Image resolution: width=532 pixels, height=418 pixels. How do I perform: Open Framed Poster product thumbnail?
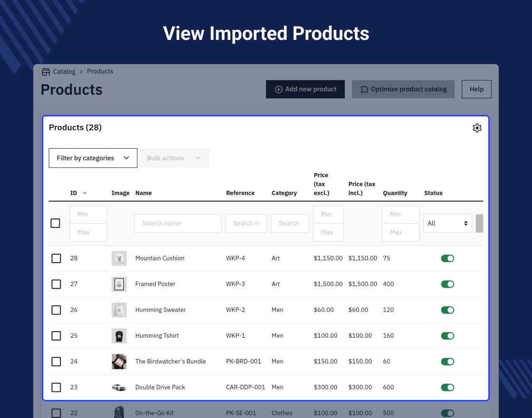[119, 284]
